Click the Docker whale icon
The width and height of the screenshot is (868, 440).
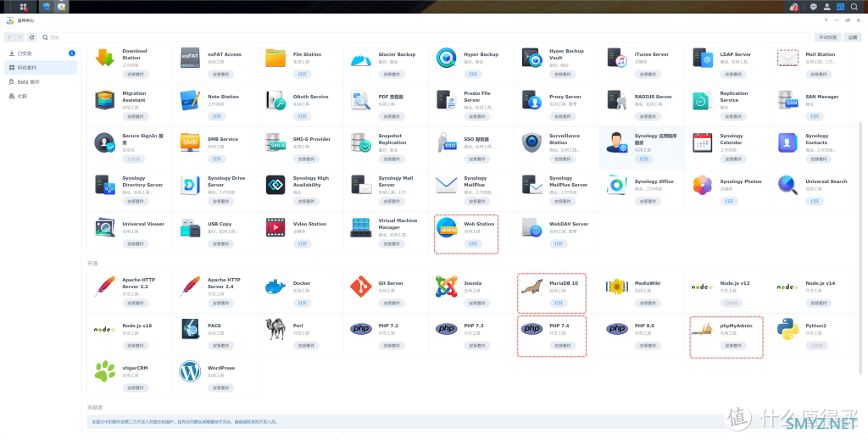point(275,287)
